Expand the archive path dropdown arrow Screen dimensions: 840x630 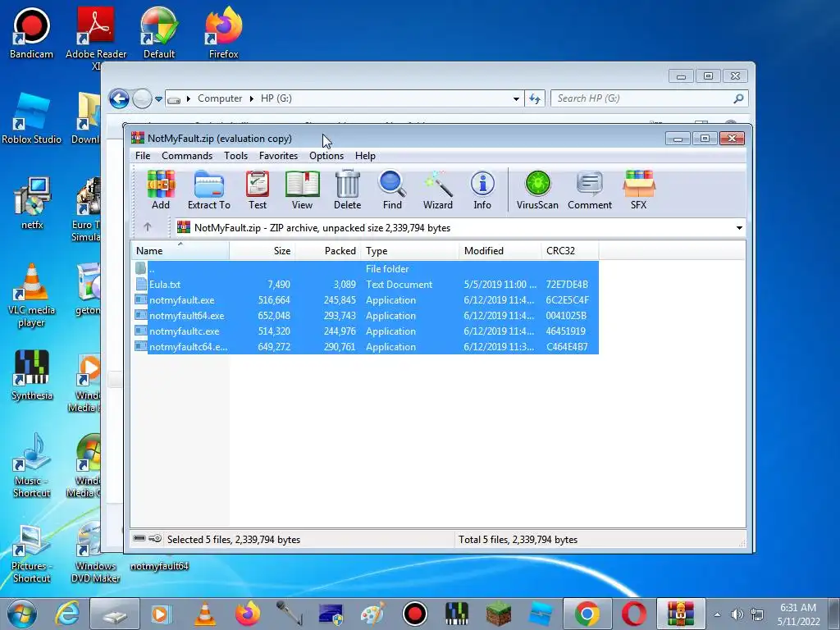(x=739, y=228)
